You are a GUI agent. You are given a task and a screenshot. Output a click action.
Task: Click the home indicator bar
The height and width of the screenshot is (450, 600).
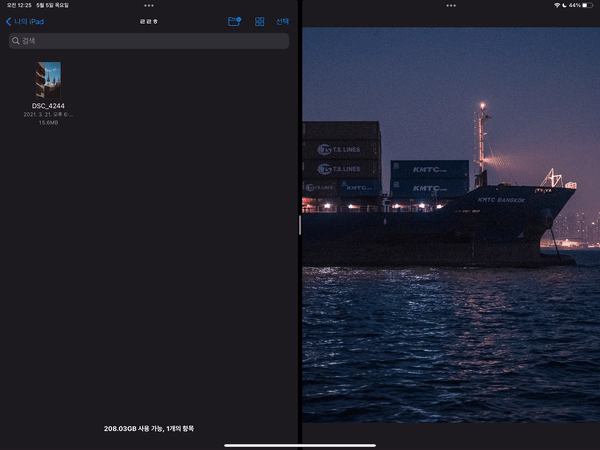(x=300, y=445)
